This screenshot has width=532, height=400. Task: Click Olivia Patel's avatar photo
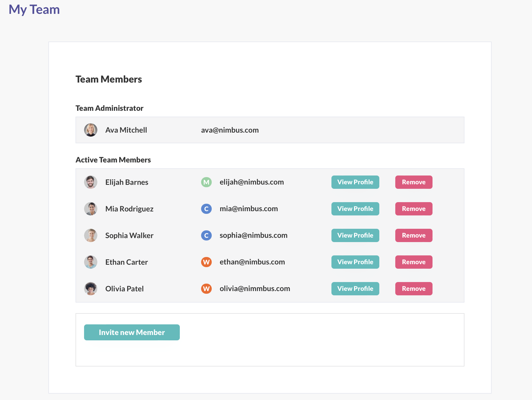pos(91,289)
